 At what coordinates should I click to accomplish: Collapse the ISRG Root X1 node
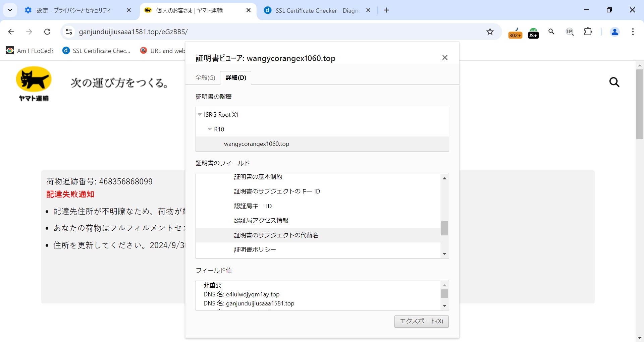(x=200, y=115)
